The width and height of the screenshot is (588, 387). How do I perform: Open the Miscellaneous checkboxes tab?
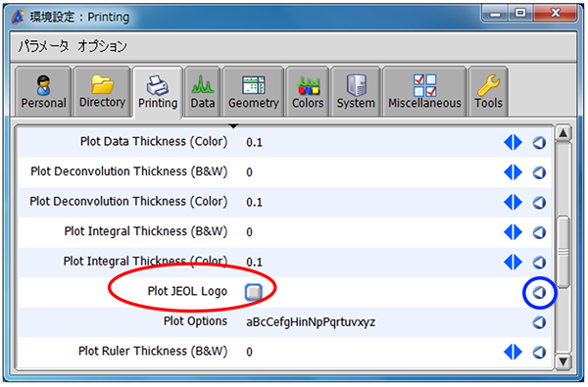[424, 92]
